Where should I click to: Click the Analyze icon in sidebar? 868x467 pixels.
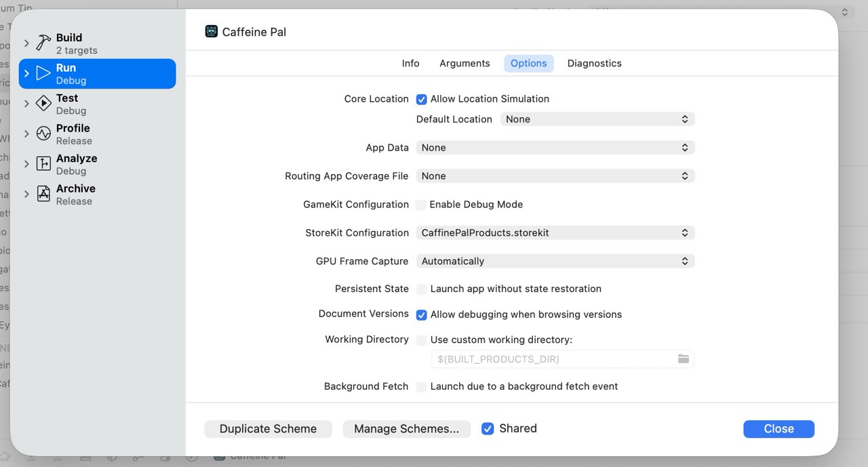click(43, 164)
